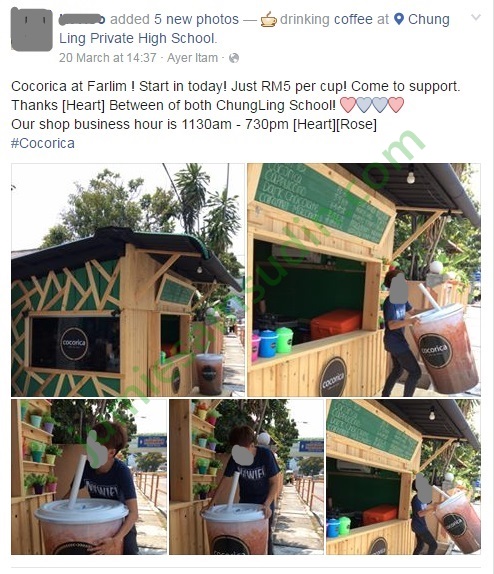
Task: Open the 20 March at 14:37 timestamp
Action: click(x=108, y=58)
